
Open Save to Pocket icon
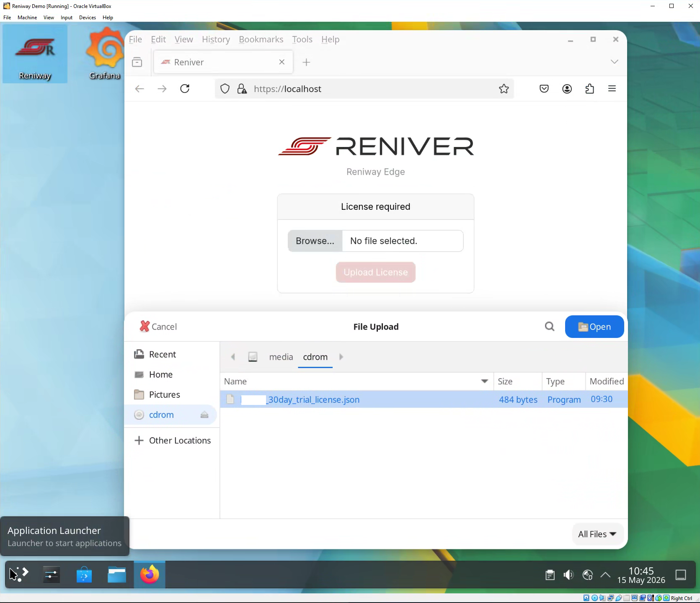(544, 89)
